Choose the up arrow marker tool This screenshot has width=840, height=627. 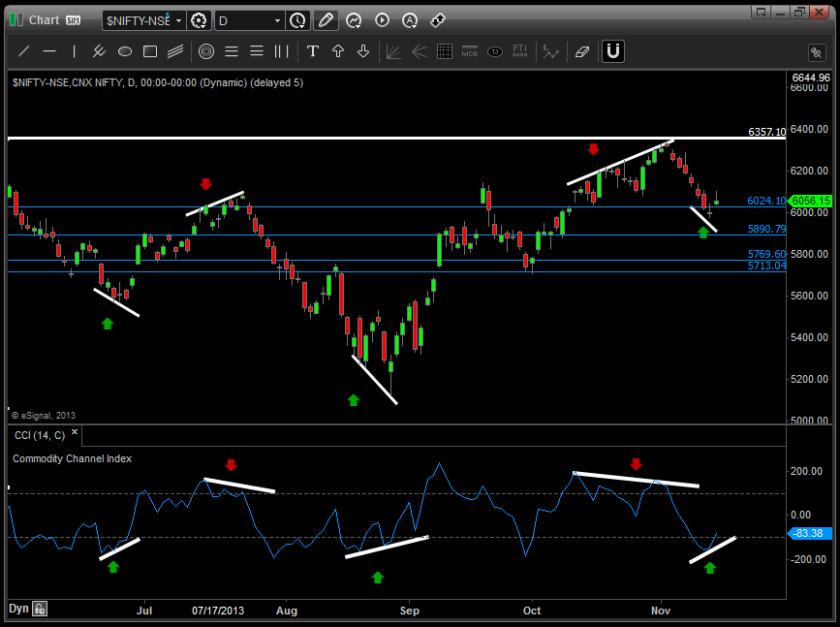pyautogui.click(x=338, y=51)
